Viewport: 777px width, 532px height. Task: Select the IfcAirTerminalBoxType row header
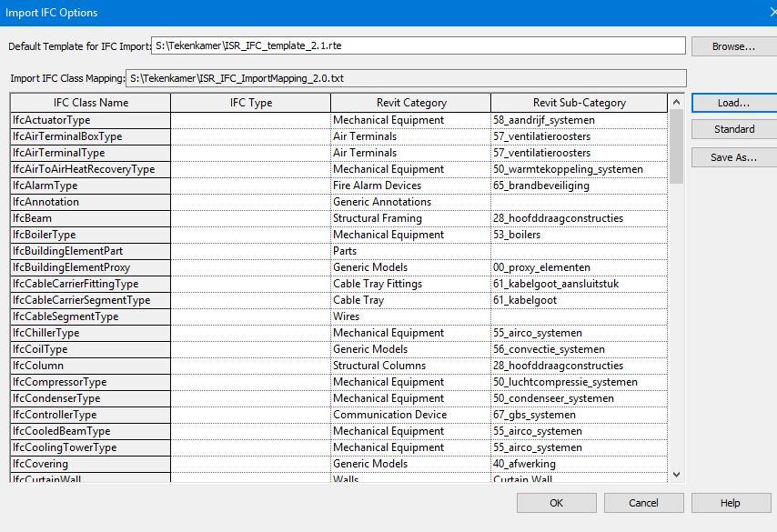pyautogui.click(x=91, y=136)
